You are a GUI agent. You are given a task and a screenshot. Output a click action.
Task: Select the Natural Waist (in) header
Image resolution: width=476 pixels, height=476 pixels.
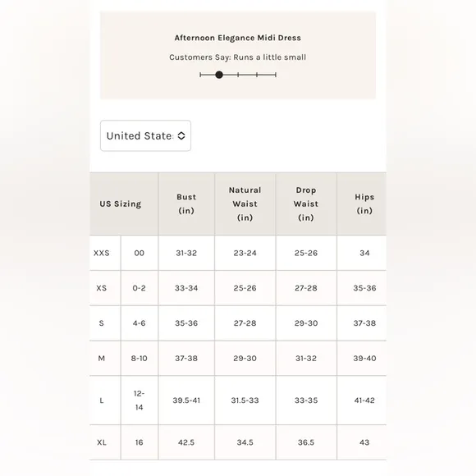(245, 204)
